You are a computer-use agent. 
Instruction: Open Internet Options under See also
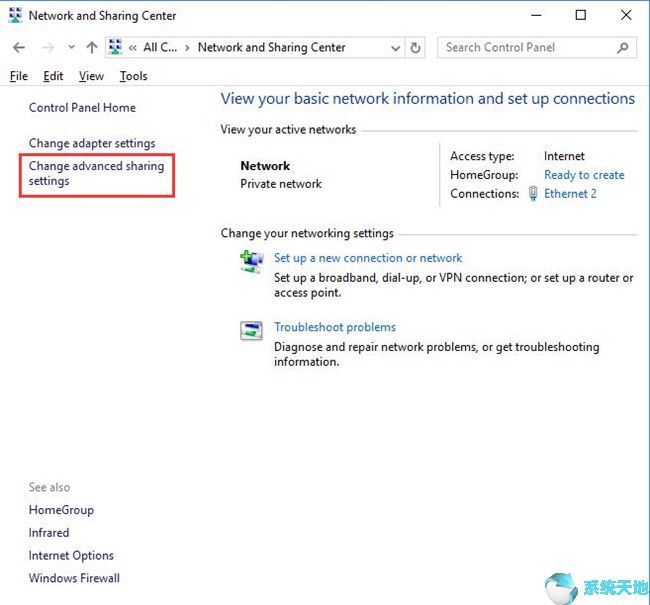[x=71, y=556]
